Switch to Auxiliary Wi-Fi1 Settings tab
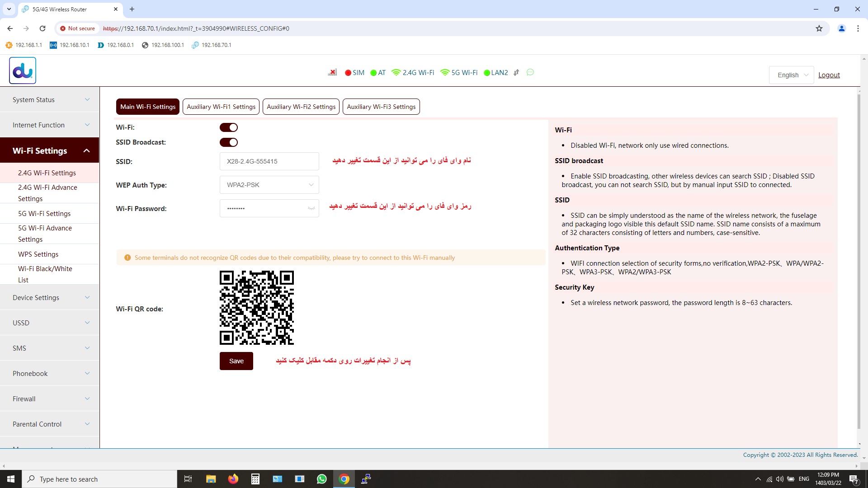The width and height of the screenshot is (868, 488). point(221,107)
